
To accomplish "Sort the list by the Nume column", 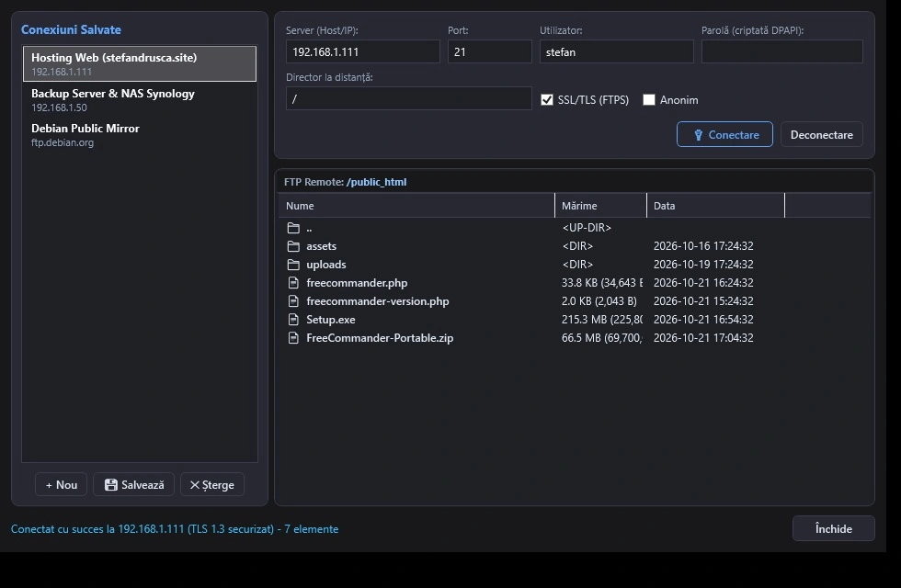I will (416, 206).
